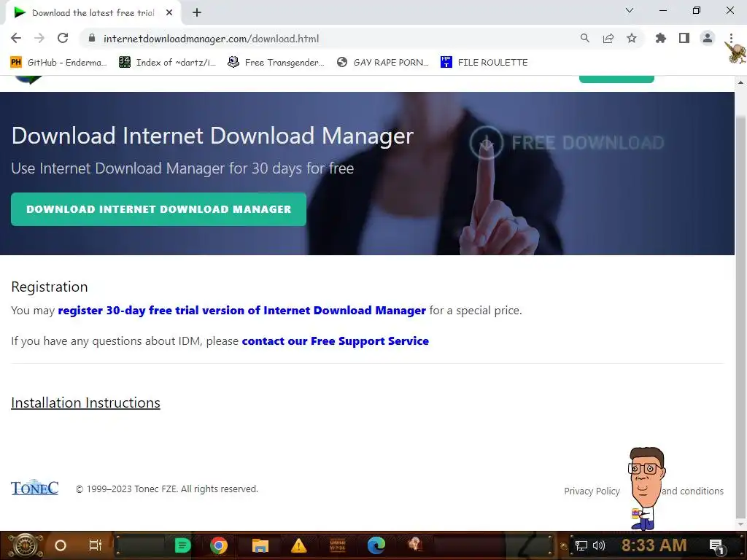Click the FREE DOWNLOAD banner arrow icon
The height and width of the screenshot is (560, 747).
(486, 142)
